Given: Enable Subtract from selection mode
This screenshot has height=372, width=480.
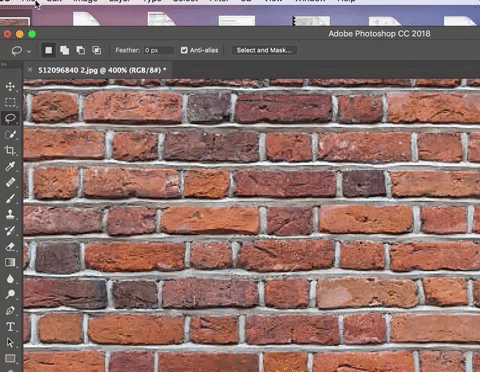Looking at the screenshot, I should pos(81,50).
